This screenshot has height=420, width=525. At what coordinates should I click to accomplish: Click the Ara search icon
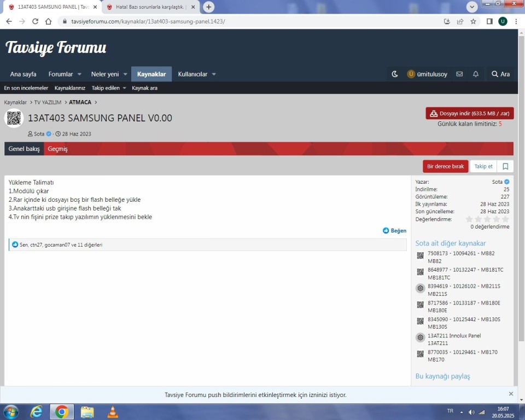[x=500, y=74]
